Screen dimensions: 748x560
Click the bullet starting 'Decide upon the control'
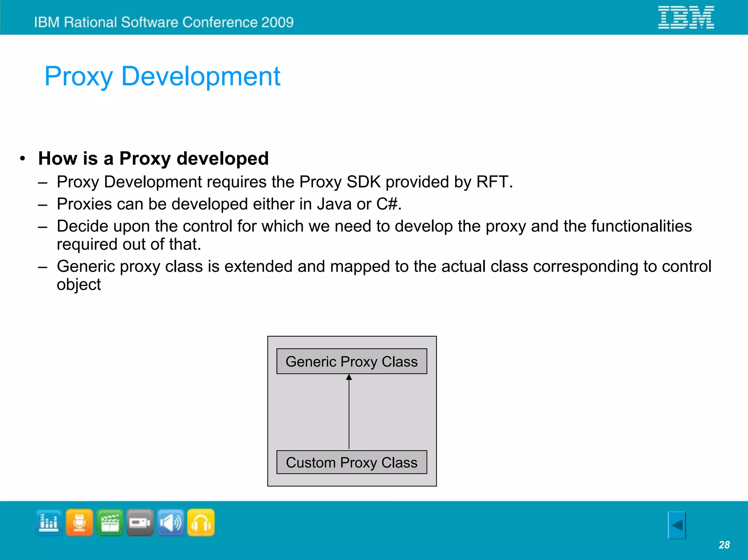tap(374, 235)
